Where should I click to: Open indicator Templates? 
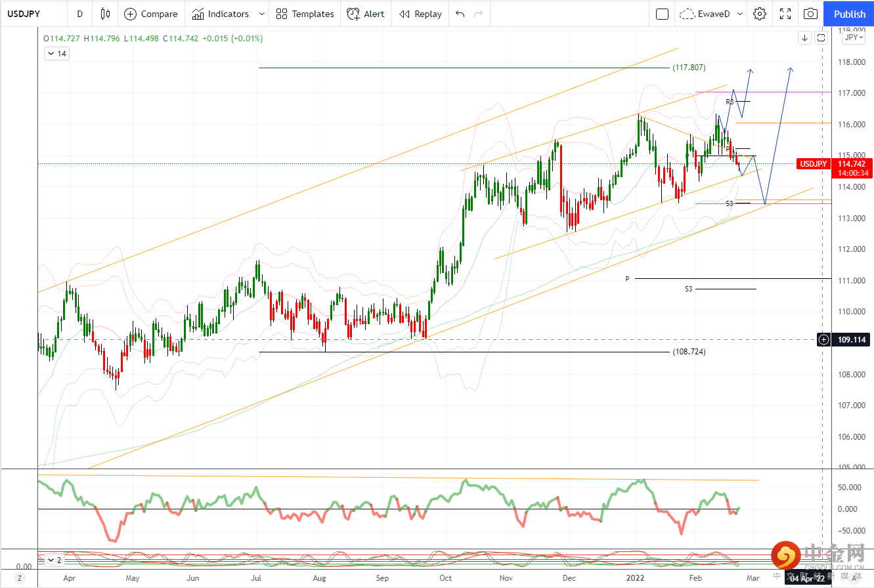click(305, 14)
